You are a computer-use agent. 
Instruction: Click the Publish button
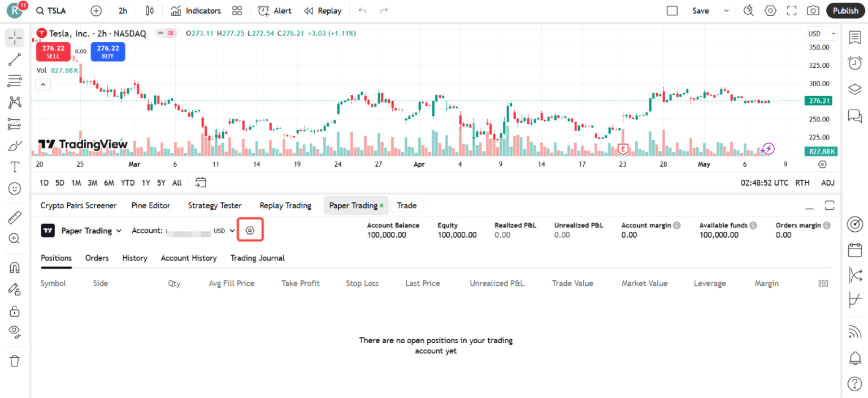pyautogui.click(x=845, y=10)
